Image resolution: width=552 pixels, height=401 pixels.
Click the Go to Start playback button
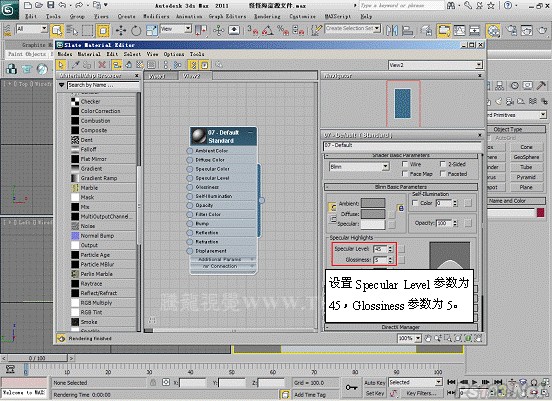451,382
